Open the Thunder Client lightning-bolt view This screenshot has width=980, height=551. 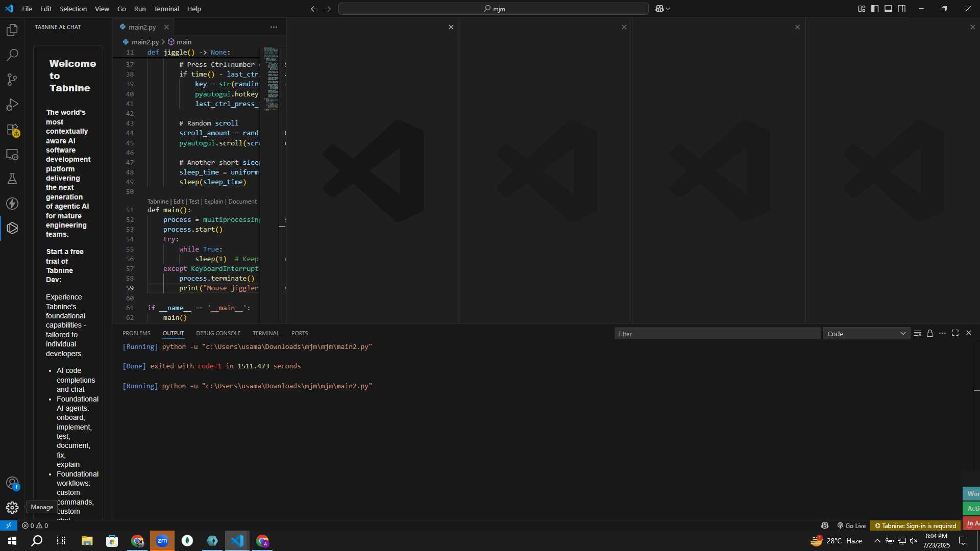tap(12, 204)
